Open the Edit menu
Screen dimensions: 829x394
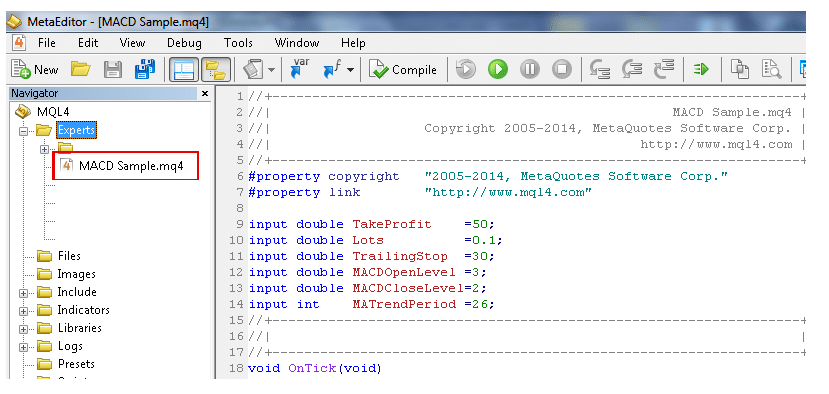(88, 43)
